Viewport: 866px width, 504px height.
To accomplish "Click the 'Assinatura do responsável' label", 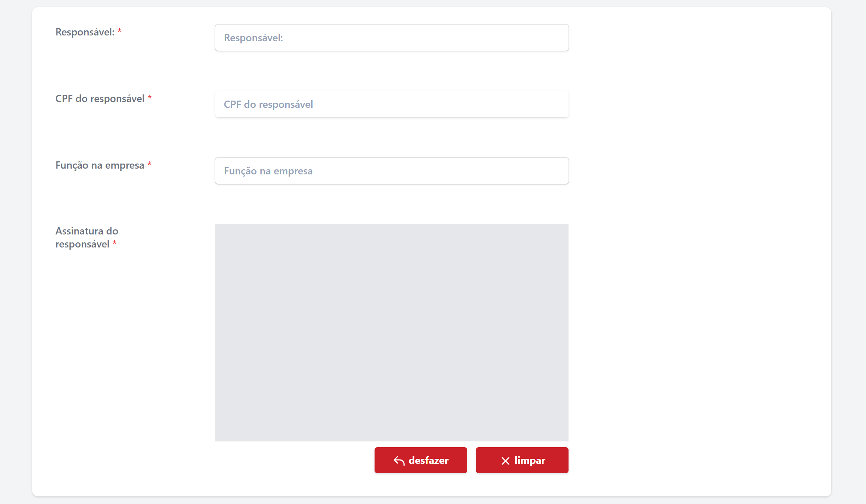I will [86, 237].
